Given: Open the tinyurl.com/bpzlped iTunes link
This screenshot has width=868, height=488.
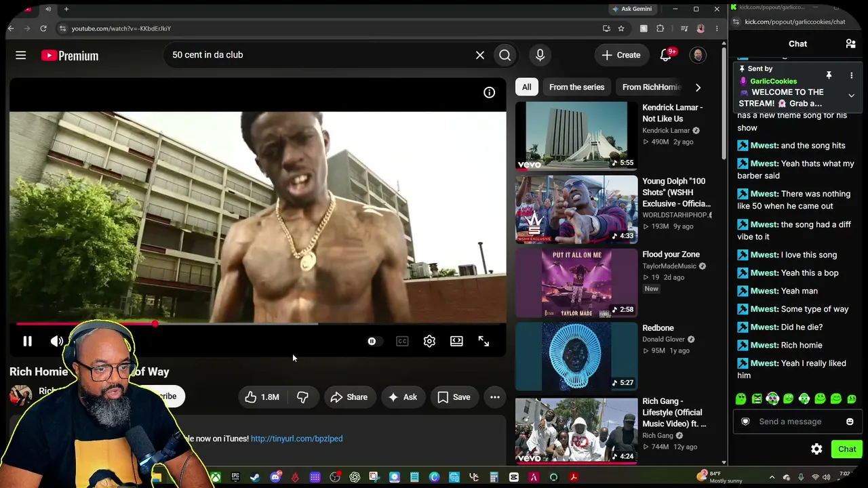Looking at the screenshot, I should coord(296,439).
